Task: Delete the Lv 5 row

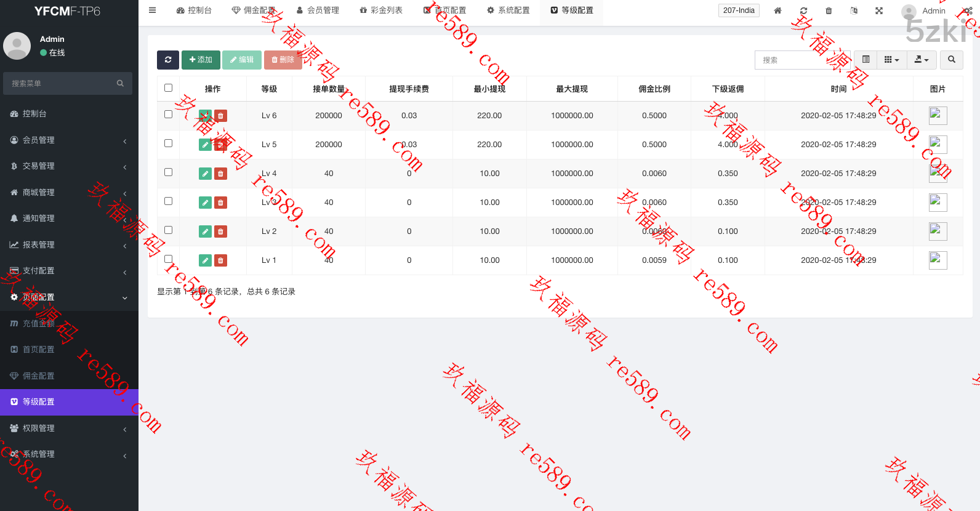Action: point(220,145)
